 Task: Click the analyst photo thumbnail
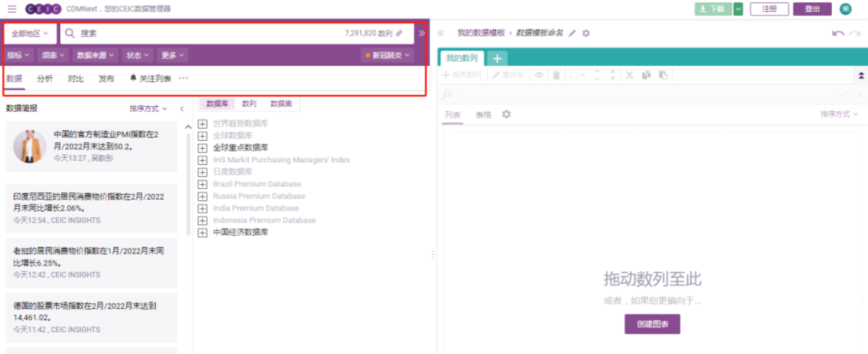(x=29, y=146)
